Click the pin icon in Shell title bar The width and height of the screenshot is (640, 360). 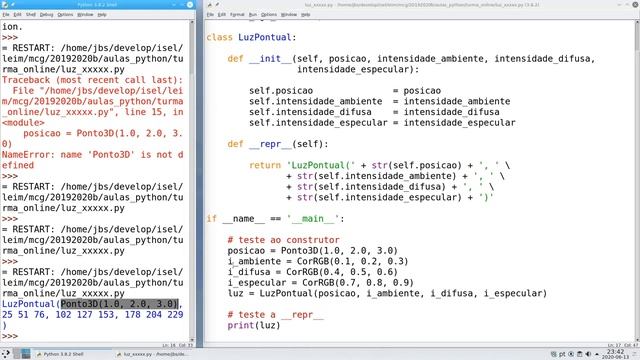point(12,4)
